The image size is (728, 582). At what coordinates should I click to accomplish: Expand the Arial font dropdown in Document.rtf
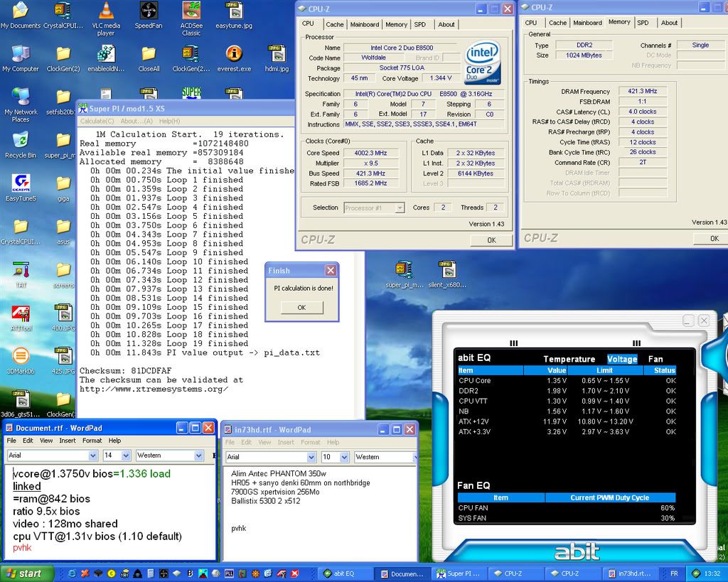click(93, 456)
